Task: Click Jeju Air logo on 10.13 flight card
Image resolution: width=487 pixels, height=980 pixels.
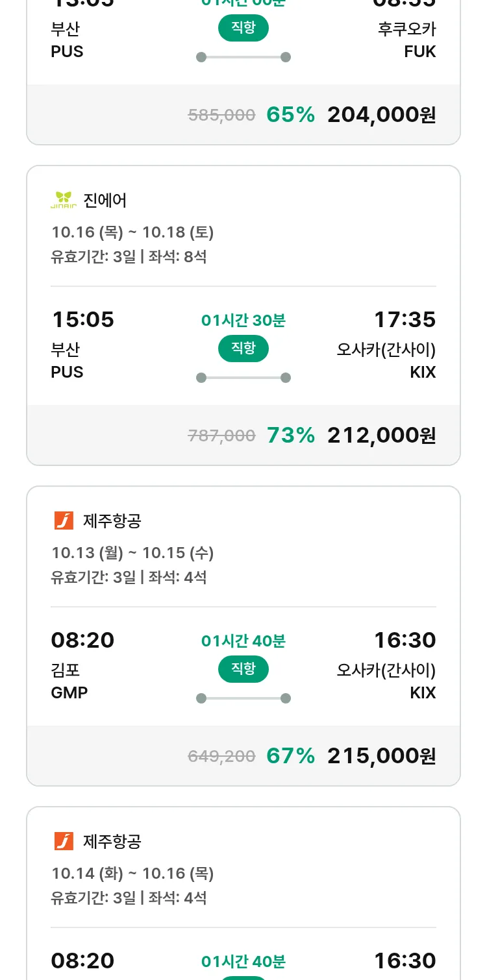Action: (64, 521)
